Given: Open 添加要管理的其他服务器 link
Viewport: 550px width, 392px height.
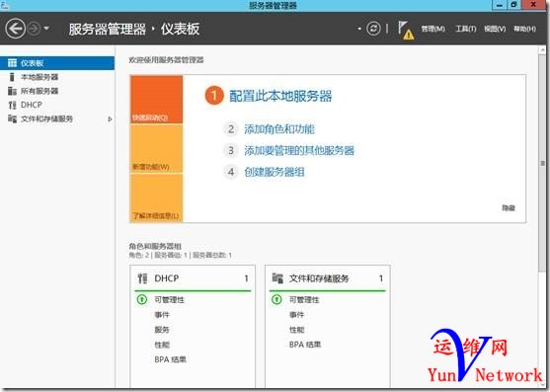Looking at the screenshot, I should (299, 150).
